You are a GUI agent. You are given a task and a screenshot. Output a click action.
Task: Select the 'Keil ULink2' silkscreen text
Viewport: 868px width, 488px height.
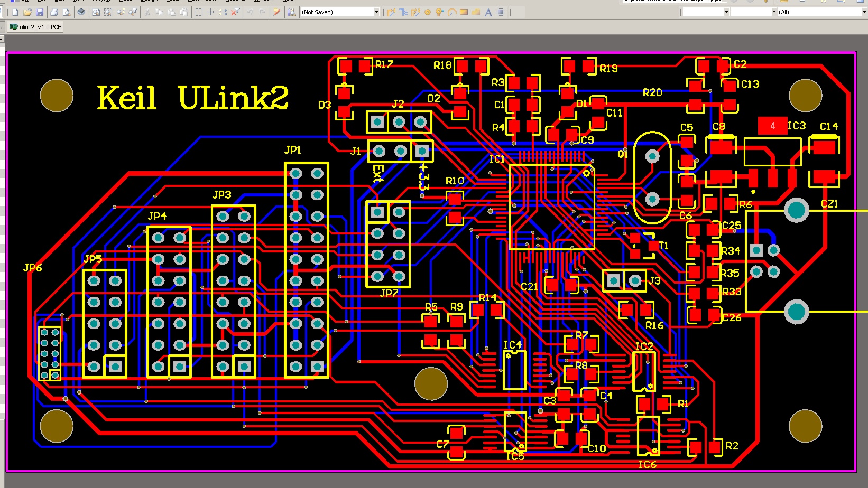193,98
